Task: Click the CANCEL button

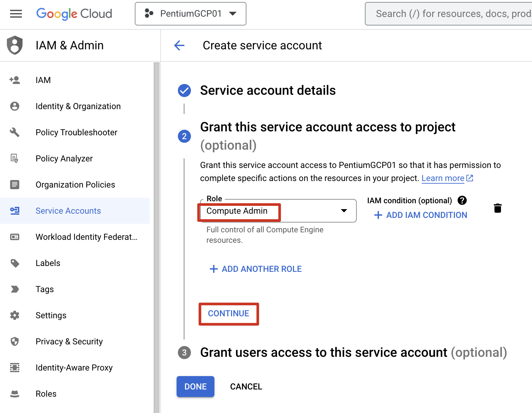Action: coord(246,387)
